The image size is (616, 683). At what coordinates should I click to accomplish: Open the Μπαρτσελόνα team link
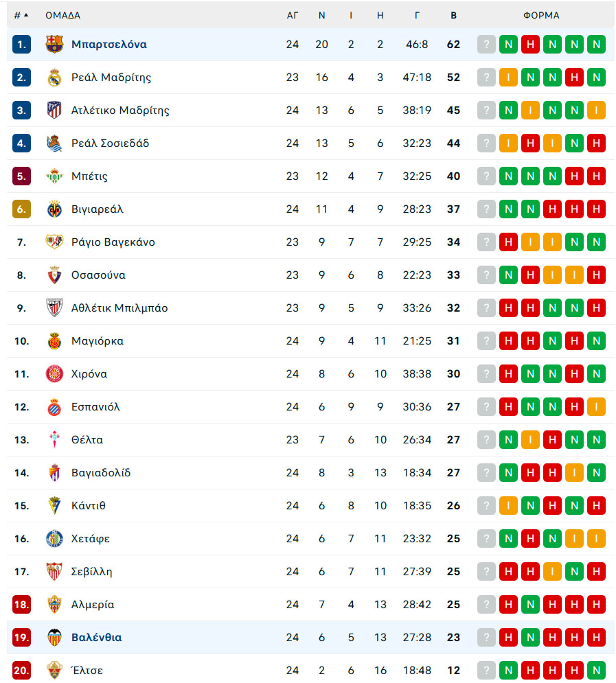pyautogui.click(x=109, y=45)
